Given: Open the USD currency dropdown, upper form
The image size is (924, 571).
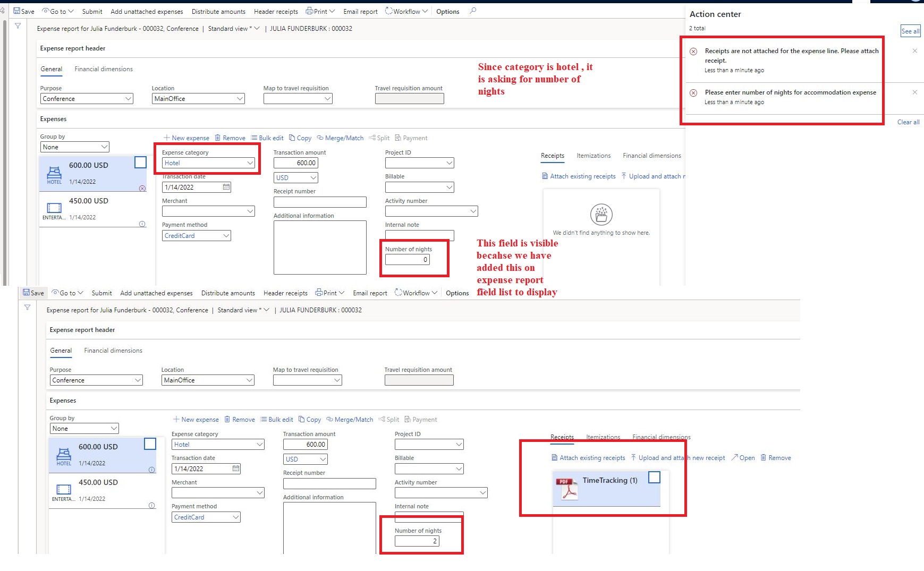Looking at the screenshot, I should 313,178.
